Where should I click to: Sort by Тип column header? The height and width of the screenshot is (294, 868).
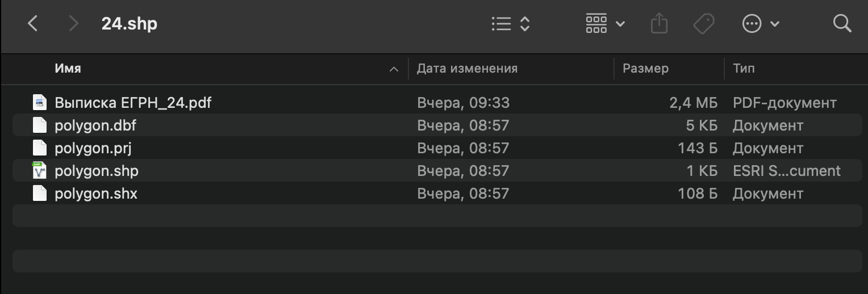(744, 69)
